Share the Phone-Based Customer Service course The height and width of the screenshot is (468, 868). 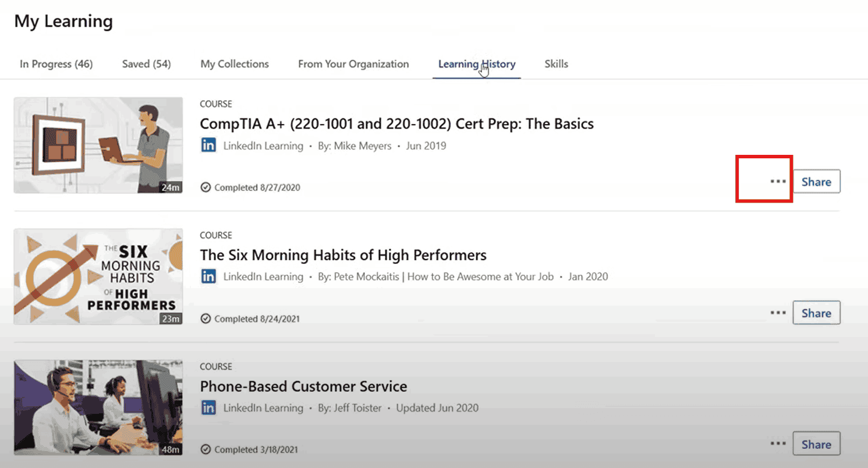pos(816,444)
